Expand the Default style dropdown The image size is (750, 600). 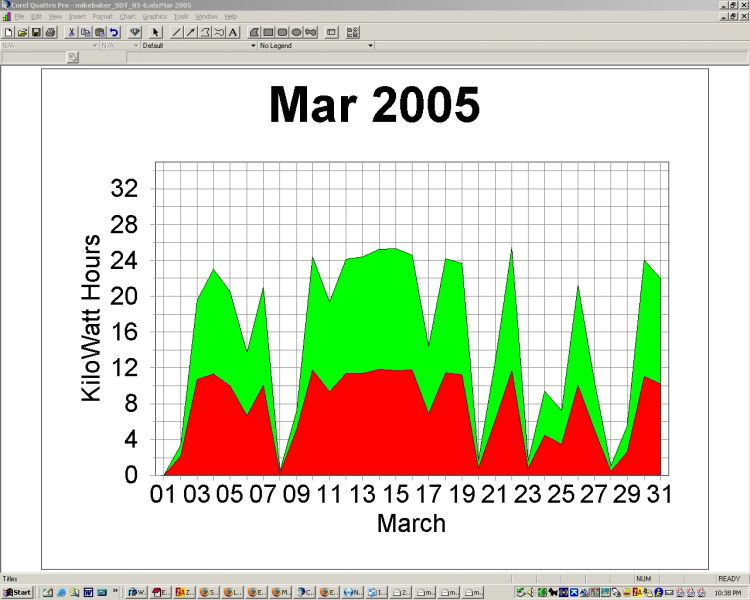(x=252, y=45)
